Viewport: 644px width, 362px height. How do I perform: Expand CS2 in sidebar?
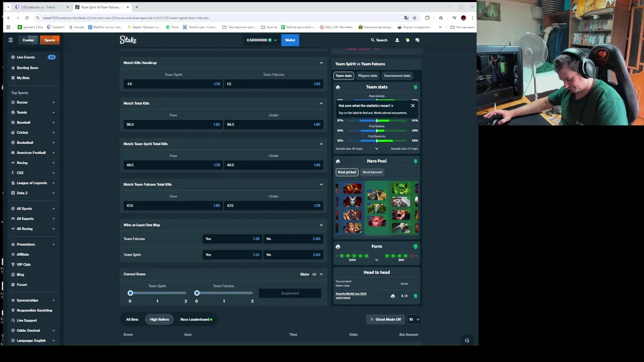[53, 173]
